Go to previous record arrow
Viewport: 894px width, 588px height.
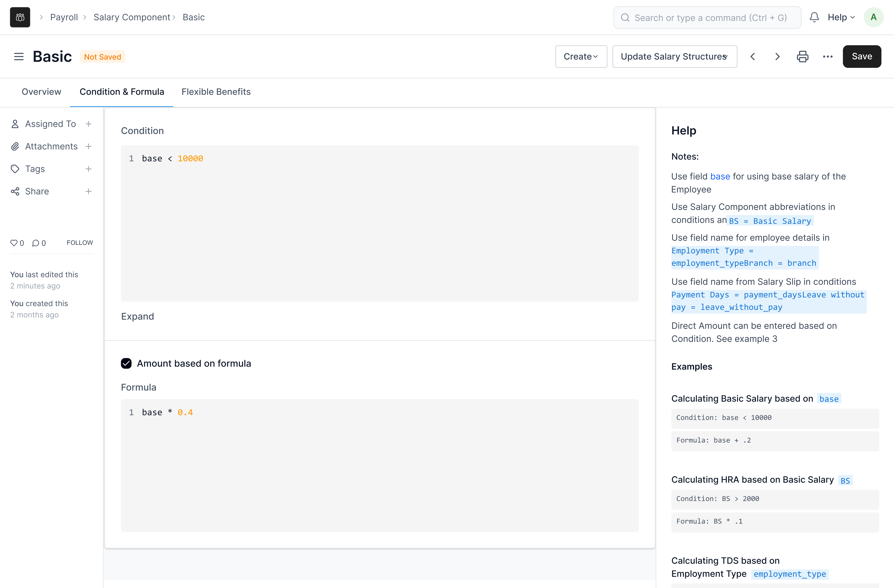752,57
